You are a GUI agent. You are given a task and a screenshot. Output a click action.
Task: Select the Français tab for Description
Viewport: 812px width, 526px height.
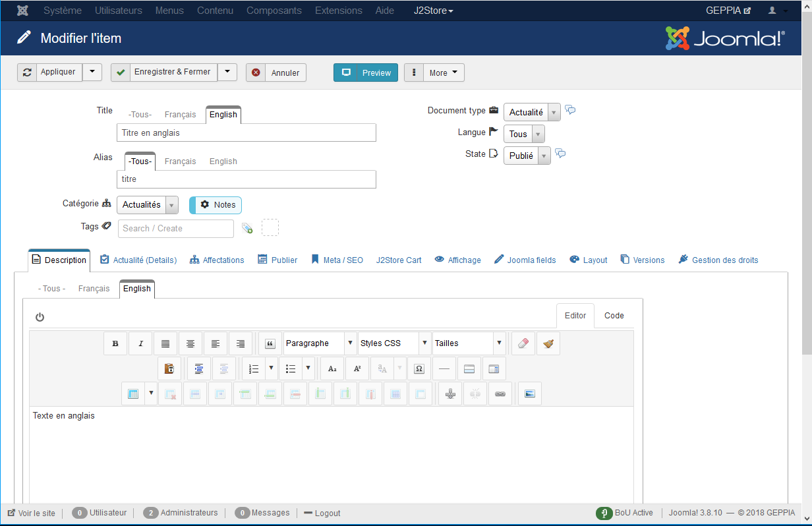pos(94,289)
